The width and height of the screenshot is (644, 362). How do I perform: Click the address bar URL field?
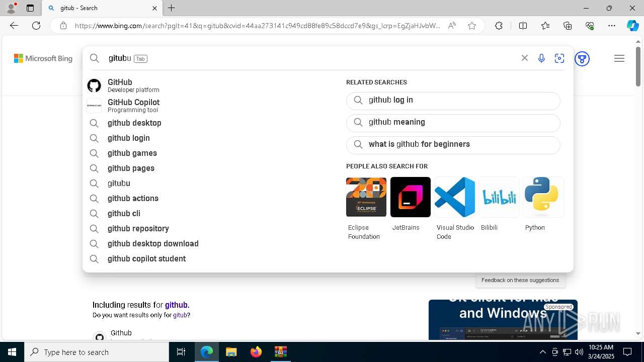tap(257, 26)
